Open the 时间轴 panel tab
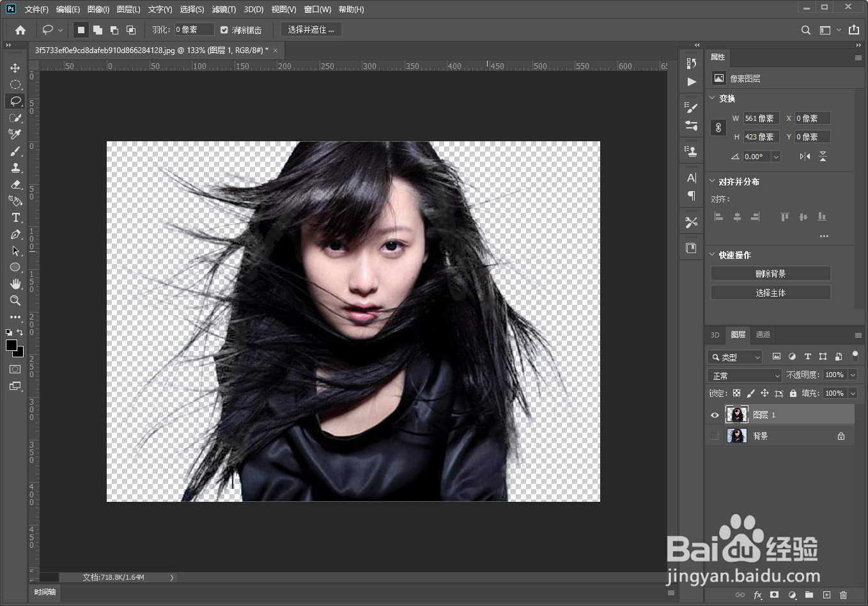Image resolution: width=868 pixels, height=606 pixels. [45, 592]
